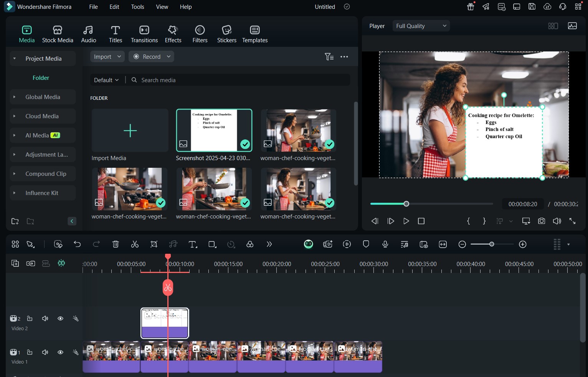Click the delete trash icon in timeline toolbar
The image size is (588, 377).
[x=116, y=244]
